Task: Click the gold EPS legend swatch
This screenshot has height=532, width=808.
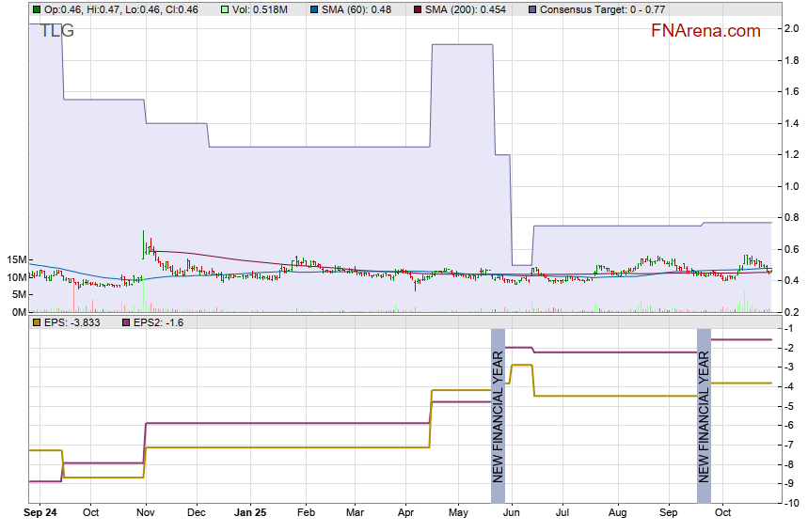Action: tap(37, 322)
